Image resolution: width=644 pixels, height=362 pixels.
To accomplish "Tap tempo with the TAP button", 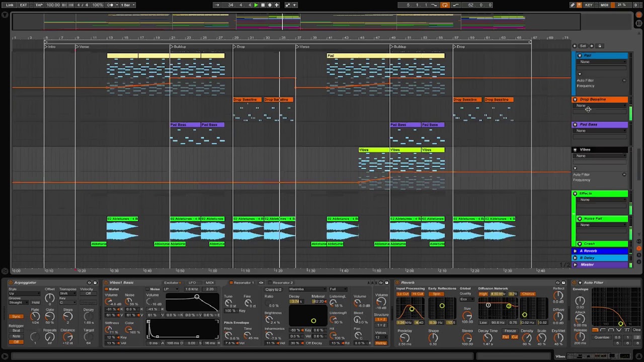I will 39,5.
